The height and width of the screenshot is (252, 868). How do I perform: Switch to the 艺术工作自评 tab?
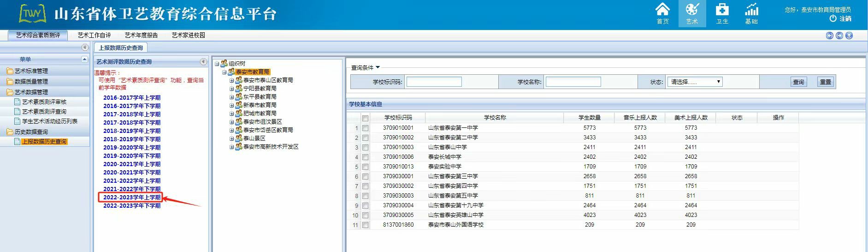tap(94, 35)
